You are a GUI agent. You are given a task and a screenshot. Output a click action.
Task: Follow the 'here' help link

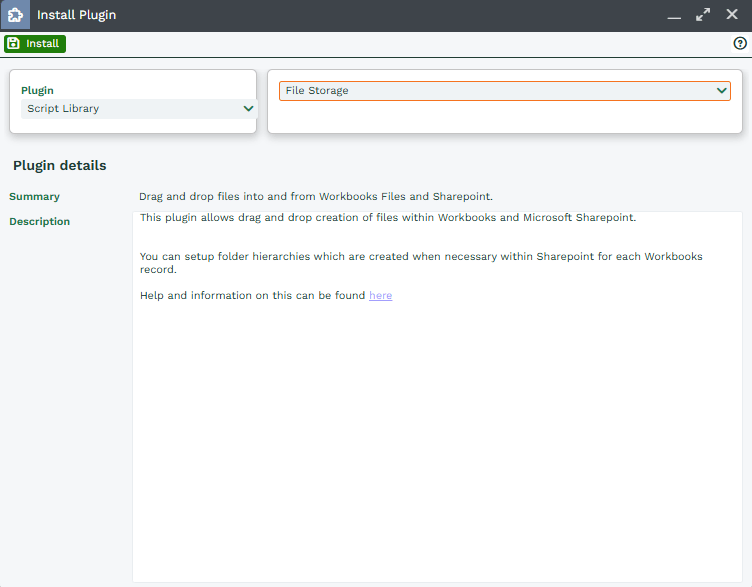[x=380, y=296]
